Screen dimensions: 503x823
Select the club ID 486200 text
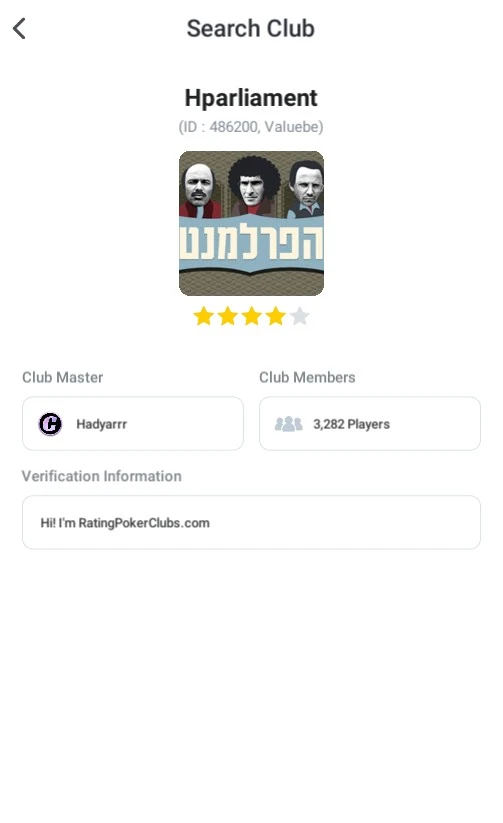pos(233,127)
